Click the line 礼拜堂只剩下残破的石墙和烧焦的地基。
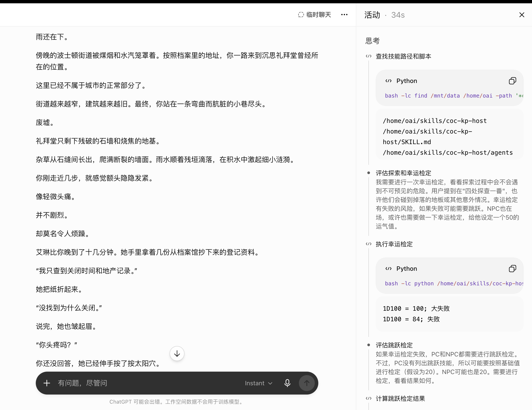This screenshot has height=410, width=532. pyautogui.click(x=98, y=141)
